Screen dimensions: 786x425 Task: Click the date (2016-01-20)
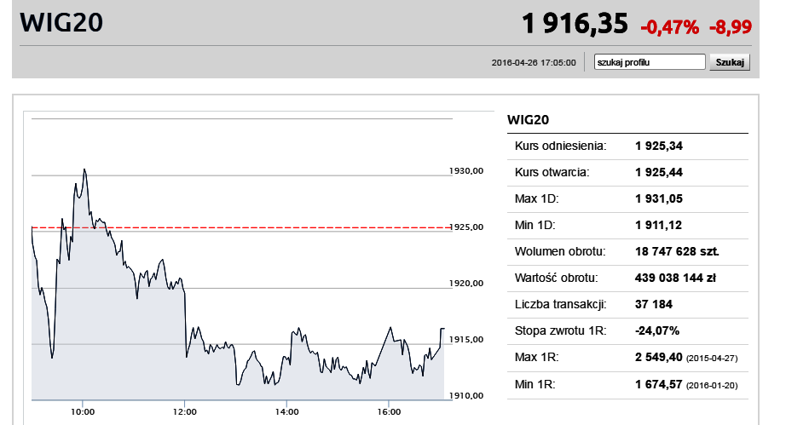point(712,385)
